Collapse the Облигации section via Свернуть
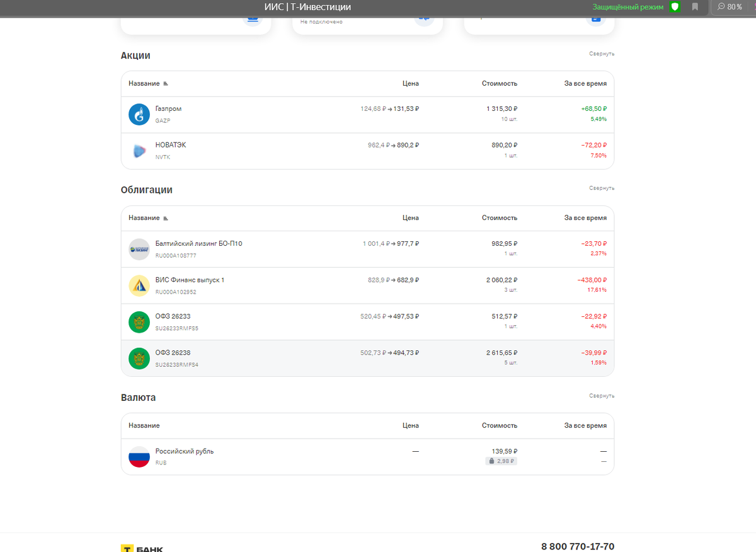 pyautogui.click(x=602, y=188)
